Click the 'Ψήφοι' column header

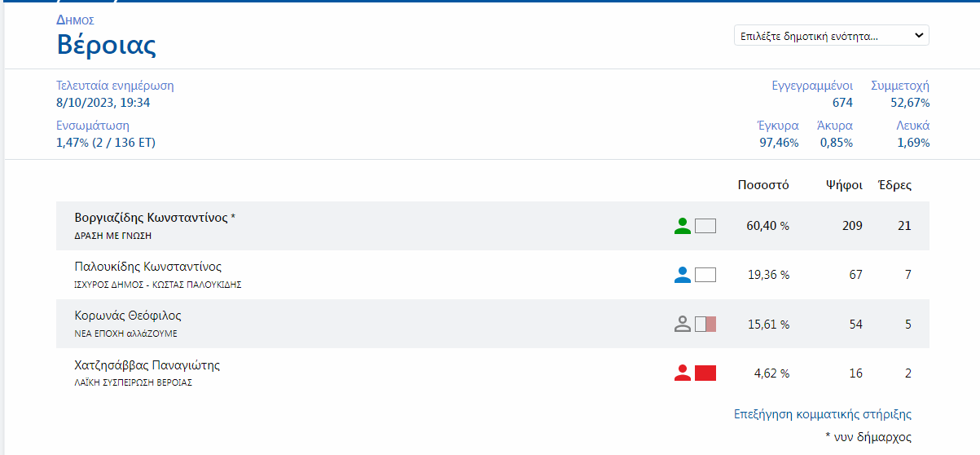pyautogui.click(x=844, y=185)
